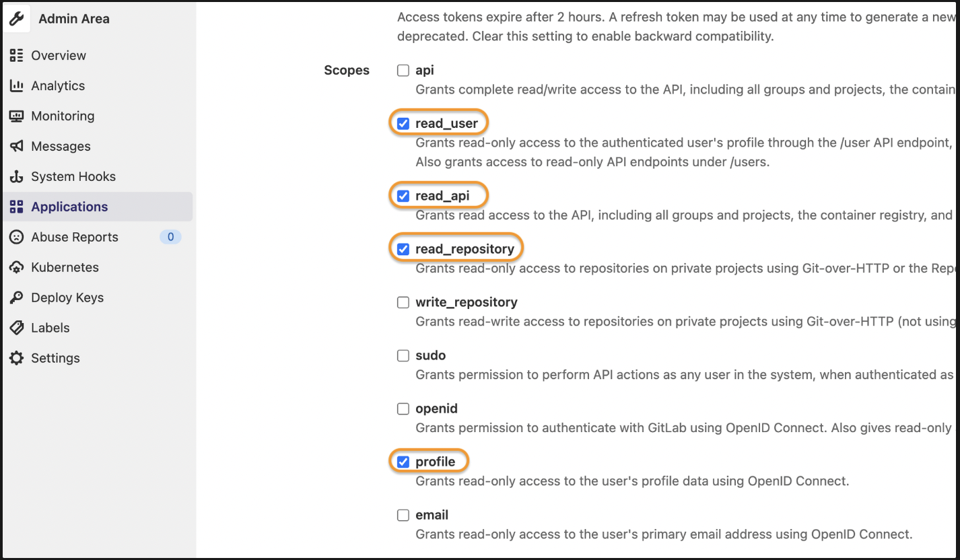This screenshot has height=560, width=960.
Task: Select Applications in the admin sidebar
Action: coord(69,207)
